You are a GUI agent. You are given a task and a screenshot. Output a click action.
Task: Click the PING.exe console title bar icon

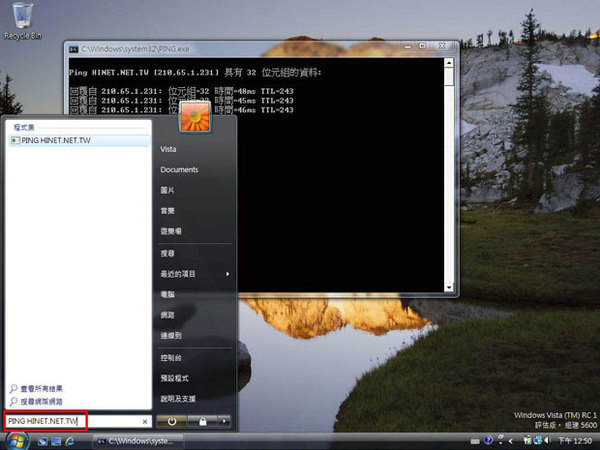[x=73, y=49]
